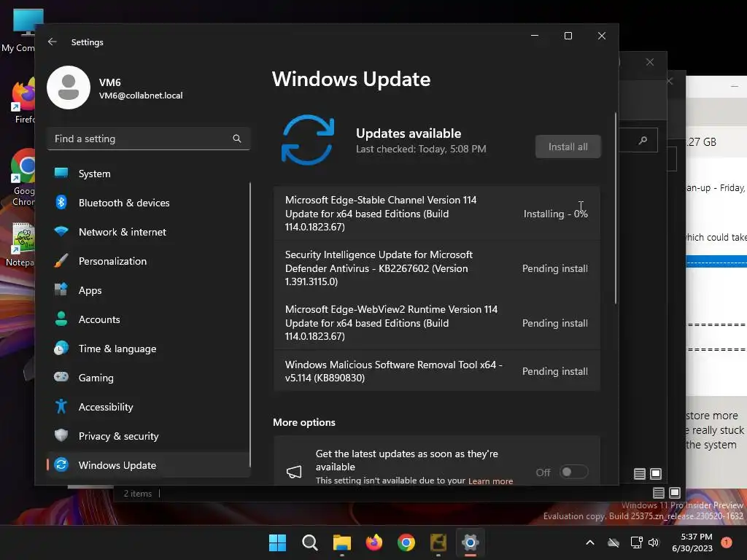Open Accounts settings page
This screenshot has height=560, width=747.
(148, 319)
